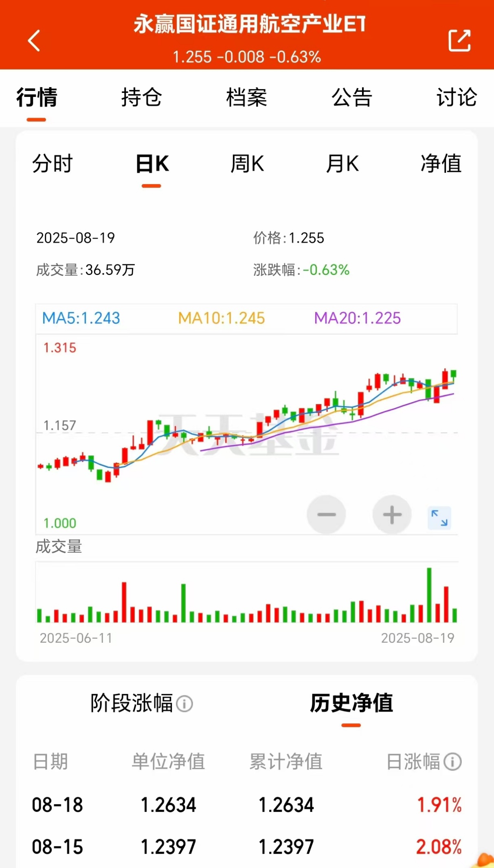Expand chart to fullscreen

[x=439, y=518]
